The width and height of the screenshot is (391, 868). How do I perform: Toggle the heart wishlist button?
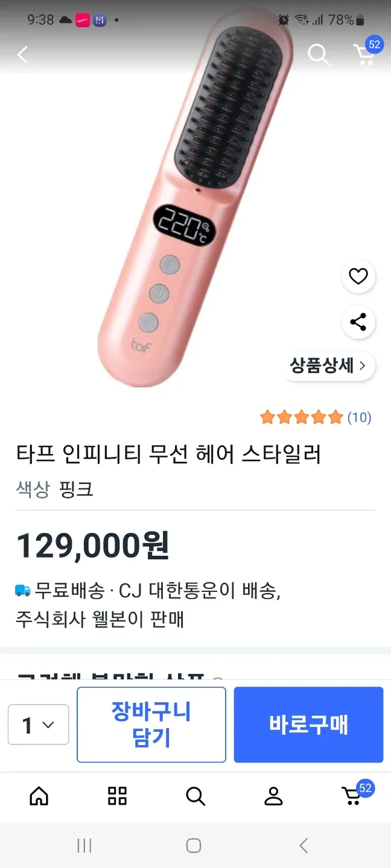pyautogui.click(x=358, y=277)
